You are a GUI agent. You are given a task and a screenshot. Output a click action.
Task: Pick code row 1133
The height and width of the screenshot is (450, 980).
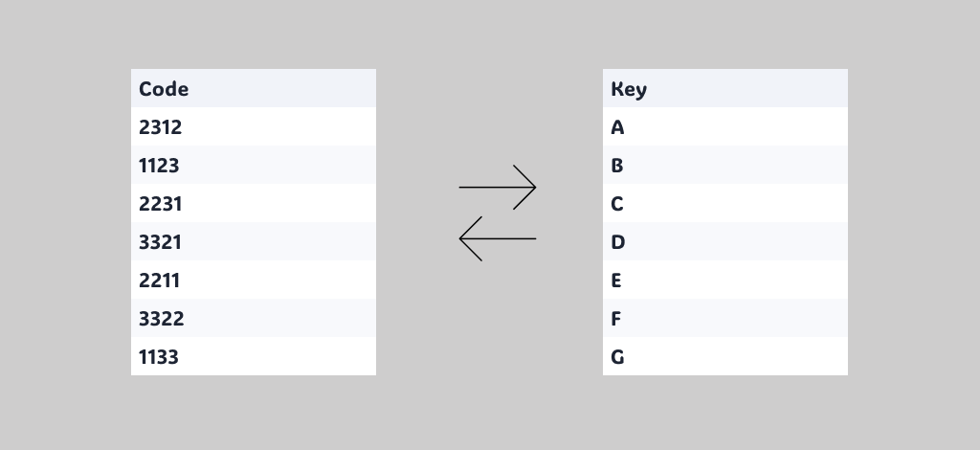[x=253, y=356]
